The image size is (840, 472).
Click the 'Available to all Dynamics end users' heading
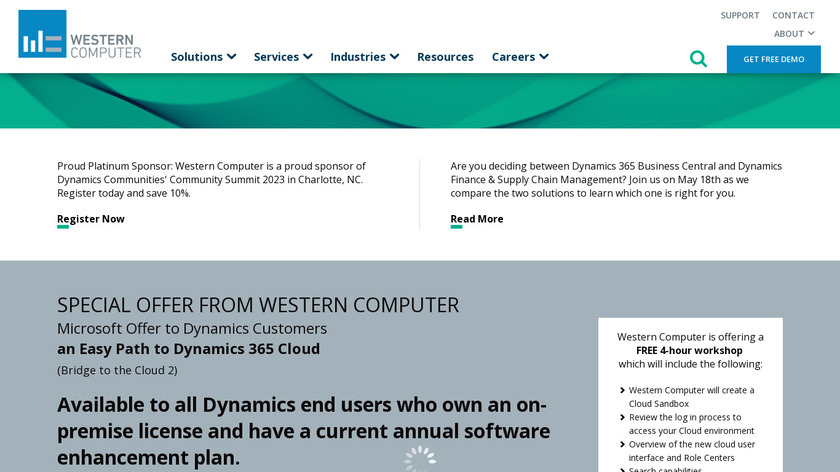pos(304,431)
